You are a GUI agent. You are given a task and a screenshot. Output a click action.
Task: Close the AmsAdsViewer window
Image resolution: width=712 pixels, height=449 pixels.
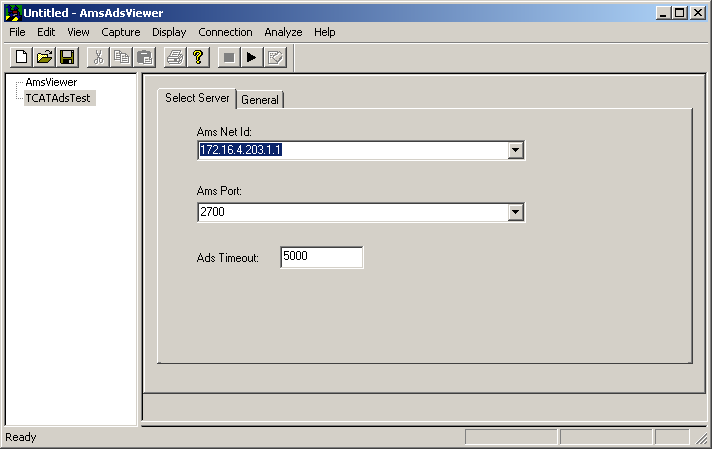697,13
